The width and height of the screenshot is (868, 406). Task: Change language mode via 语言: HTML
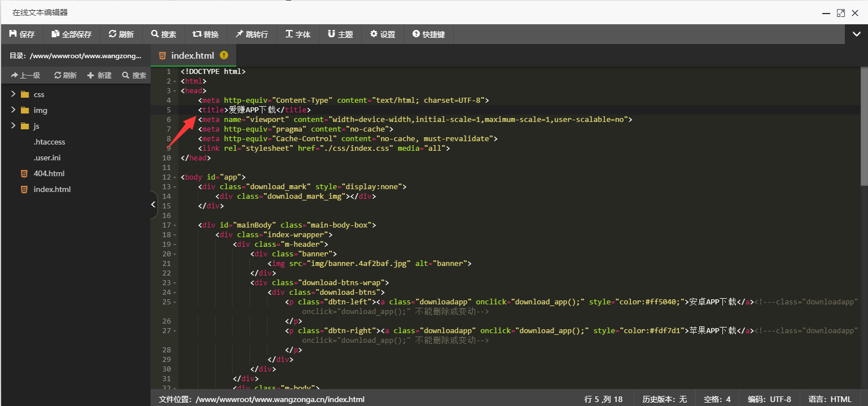click(830, 399)
